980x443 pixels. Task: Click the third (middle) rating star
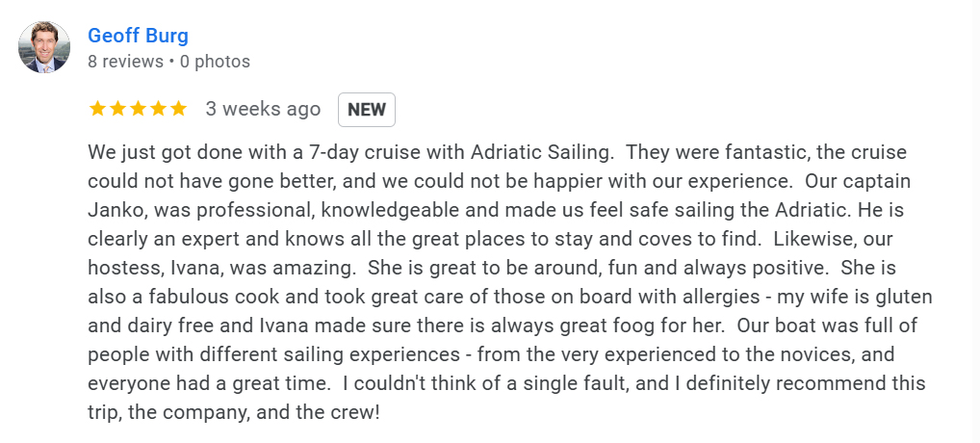coord(138,109)
